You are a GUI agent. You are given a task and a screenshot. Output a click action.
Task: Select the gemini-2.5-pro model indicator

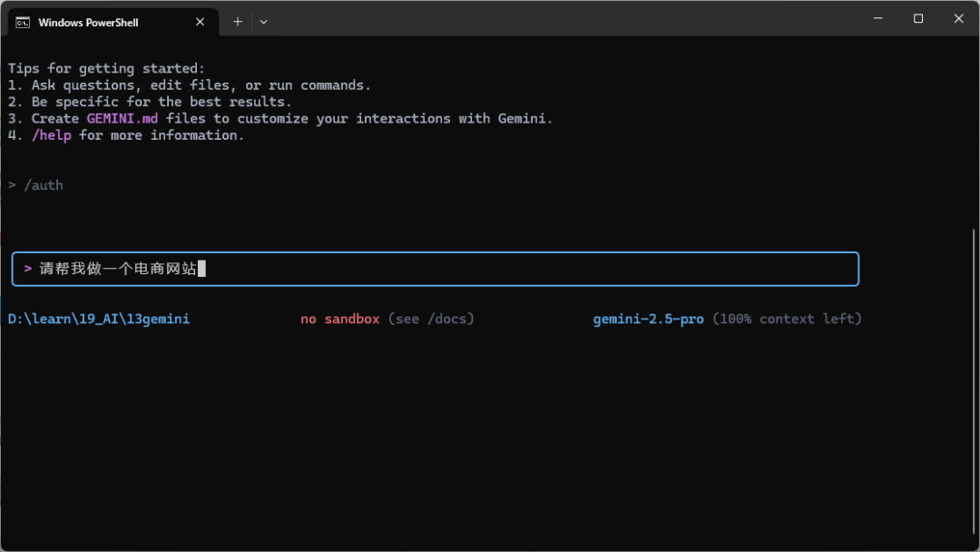pos(648,319)
